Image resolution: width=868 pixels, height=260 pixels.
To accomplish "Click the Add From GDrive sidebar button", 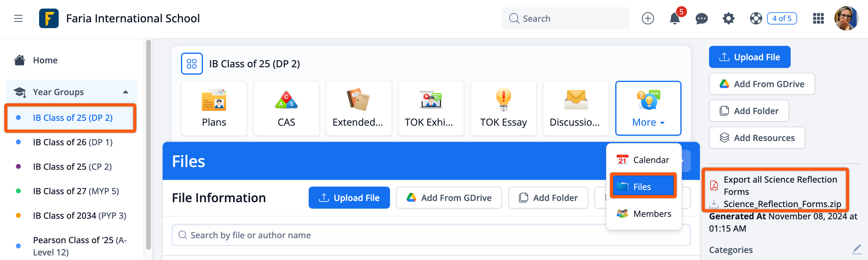I will [762, 84].
